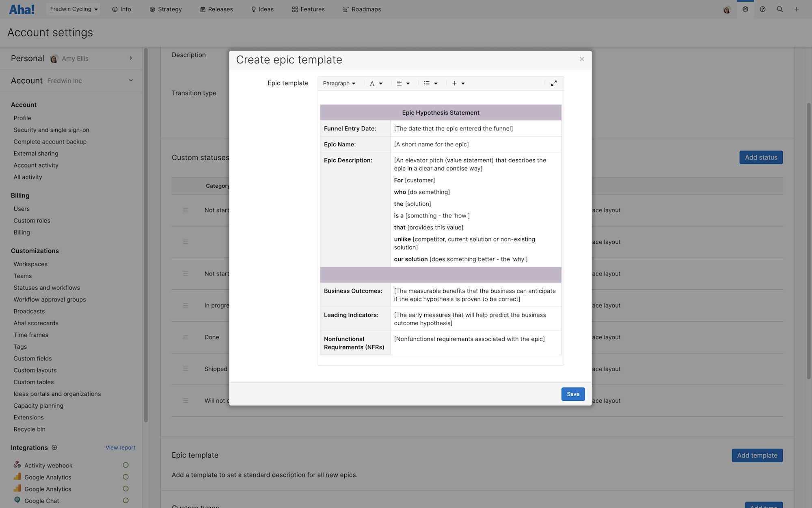The width and height of the screenshot is (812, 508).
Task: Open the Settings gear icon
Action: click(745, 9)
